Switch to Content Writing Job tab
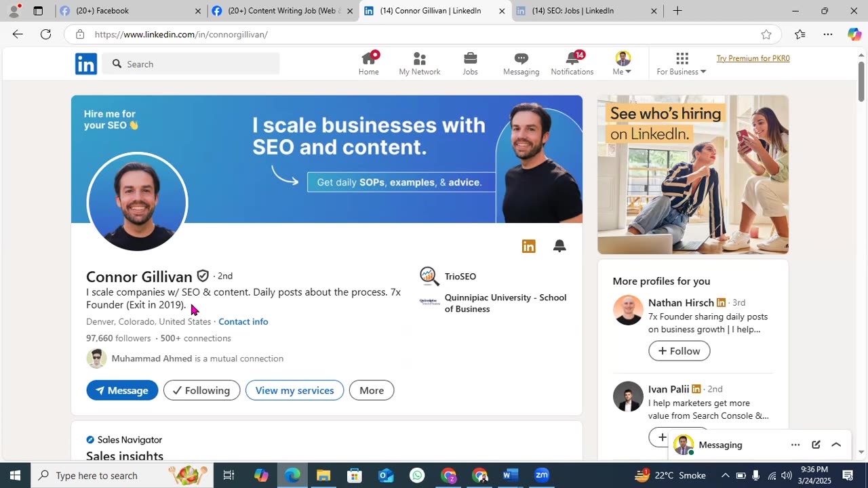The height and width of the screenshot is (488, 868). pos(283,11)
